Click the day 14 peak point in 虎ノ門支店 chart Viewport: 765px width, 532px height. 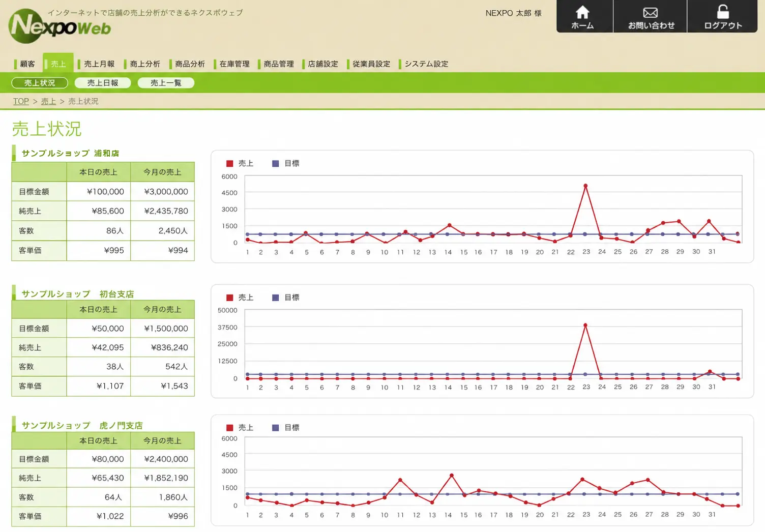pos(451,476)
